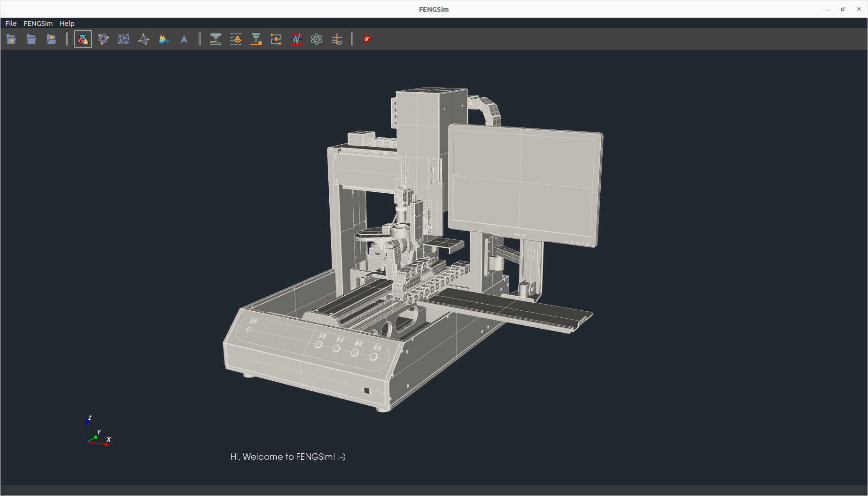Viewport: 868px width, 496px height.
Task: Click the sliced 3D model icon
Action: click(x=236, y=39)
